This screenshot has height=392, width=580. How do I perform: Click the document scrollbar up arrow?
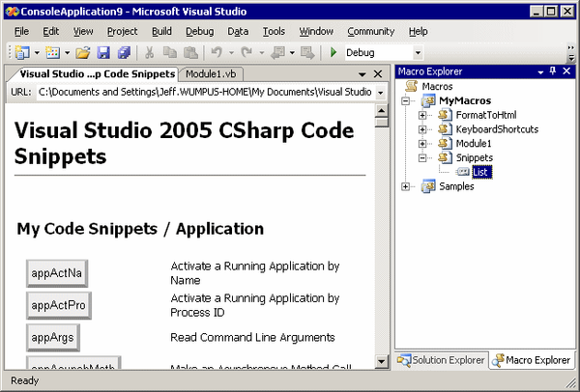click(382, 110)
